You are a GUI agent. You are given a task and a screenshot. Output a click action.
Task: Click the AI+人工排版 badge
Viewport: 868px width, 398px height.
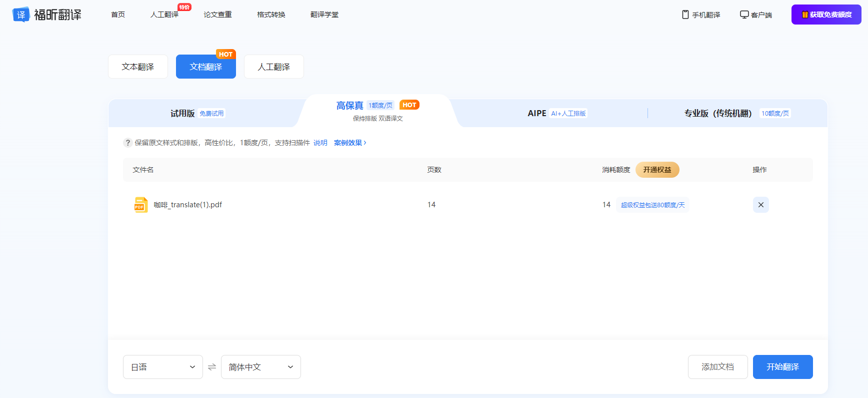tap(568, 114)
